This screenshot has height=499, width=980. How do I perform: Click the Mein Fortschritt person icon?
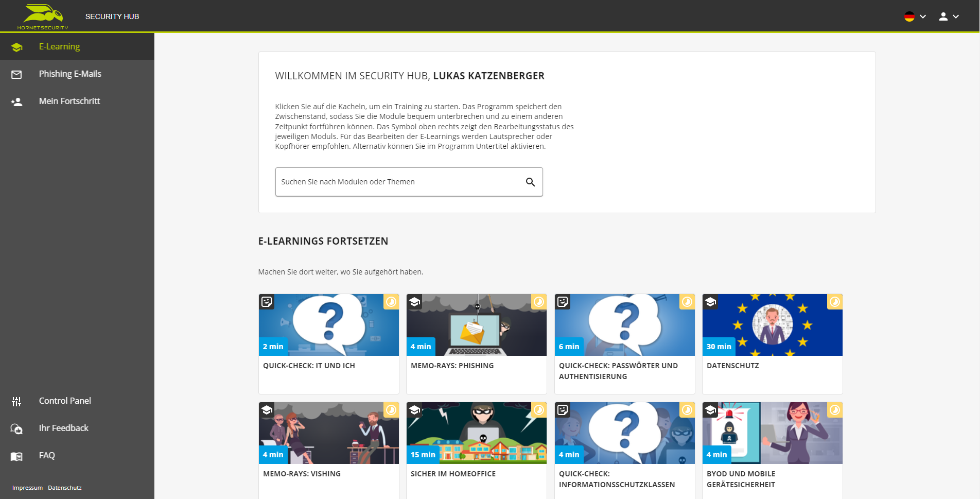pyautogui.click(x=16, y=101)
